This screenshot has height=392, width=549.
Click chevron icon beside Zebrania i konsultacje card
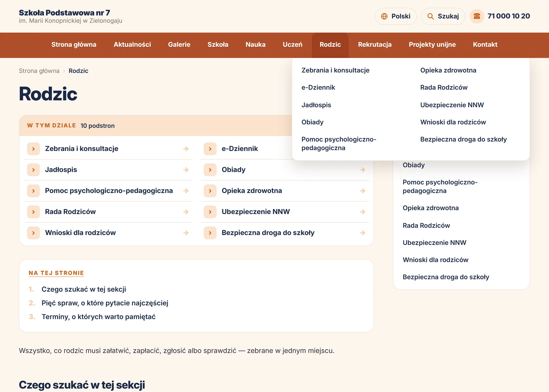coord(33,149)
